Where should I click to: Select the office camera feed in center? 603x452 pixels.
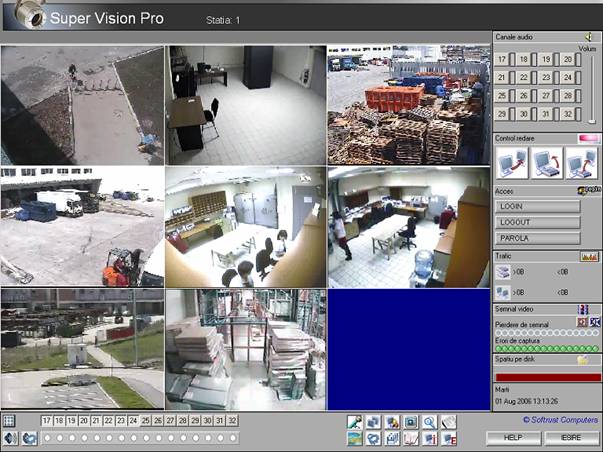click(x=245, y=227)
